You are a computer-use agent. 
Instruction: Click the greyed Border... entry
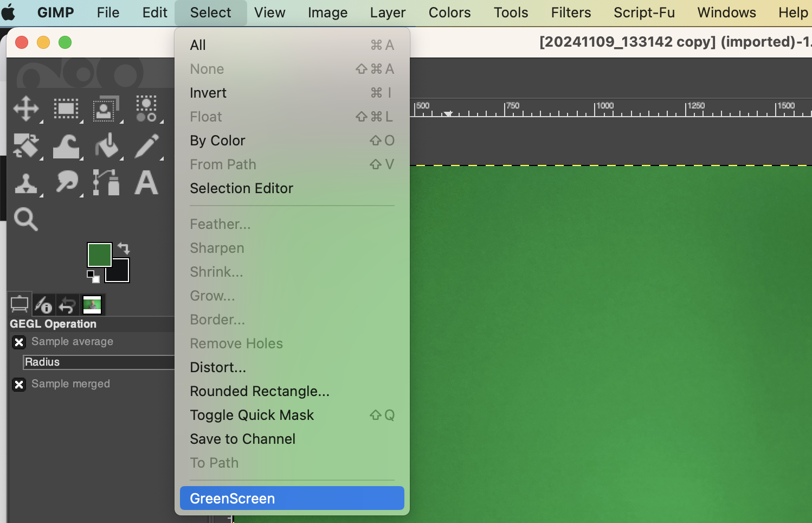[292, 320]
